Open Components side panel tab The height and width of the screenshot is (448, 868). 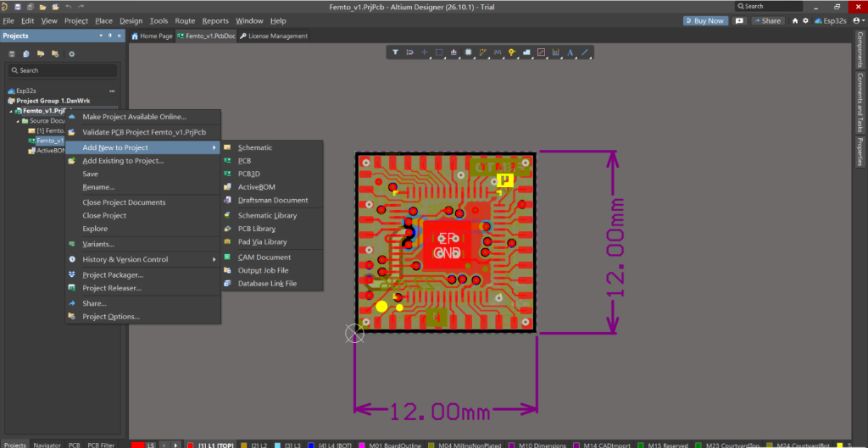click(x=860, y=48)
